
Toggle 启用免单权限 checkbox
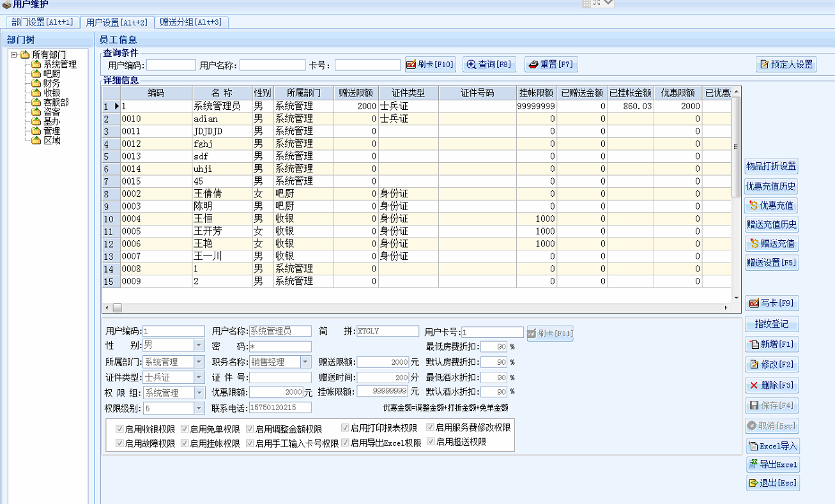tap(185, 429)
